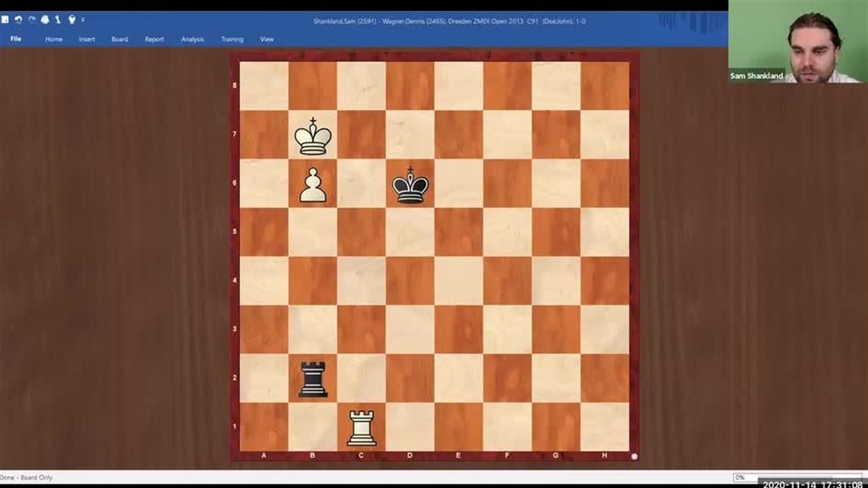Viewport: 868px width, 488px height.
Task: Select the white rook on c1
Action: coord(361,427)
